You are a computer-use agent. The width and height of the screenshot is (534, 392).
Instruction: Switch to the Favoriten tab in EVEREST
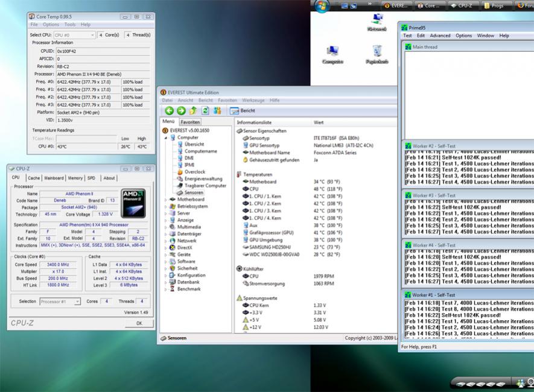coord(190,122)
